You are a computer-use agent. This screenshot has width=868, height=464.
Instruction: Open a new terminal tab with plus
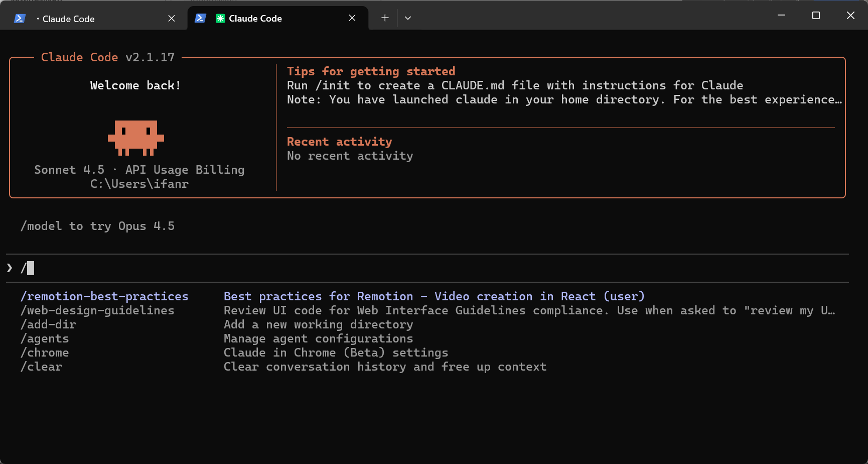385,18
